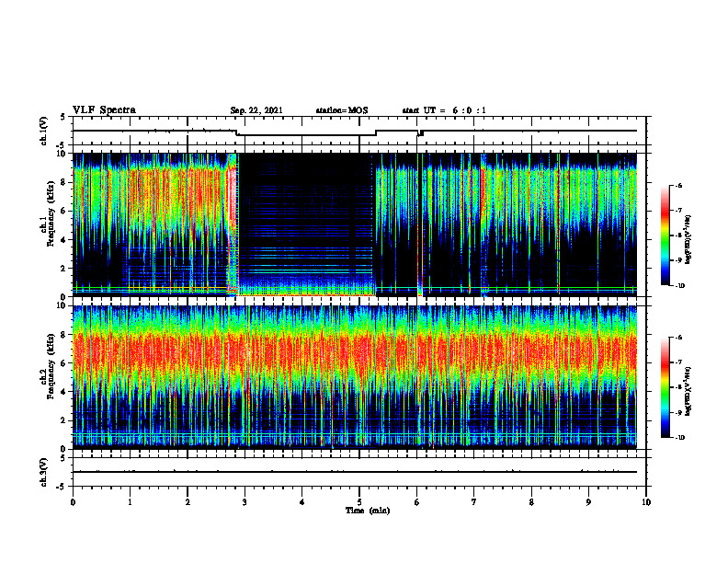Click the time axis tick label "1"
Screen dimensions: 728x563
pyautogui.click(x=130, y=502)
